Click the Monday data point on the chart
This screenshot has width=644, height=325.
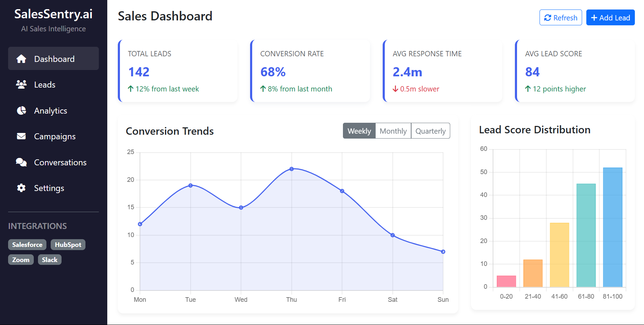(140, 224)
